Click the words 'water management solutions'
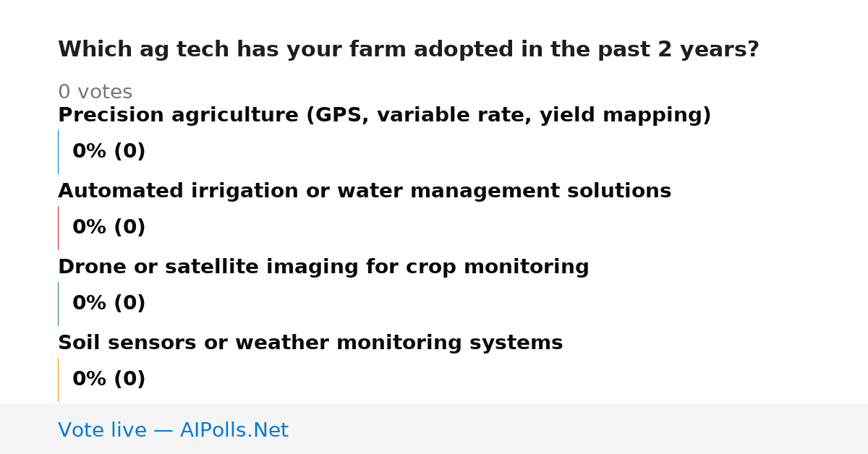This screenshot has width=868, height=454. (x=540, y=192)
